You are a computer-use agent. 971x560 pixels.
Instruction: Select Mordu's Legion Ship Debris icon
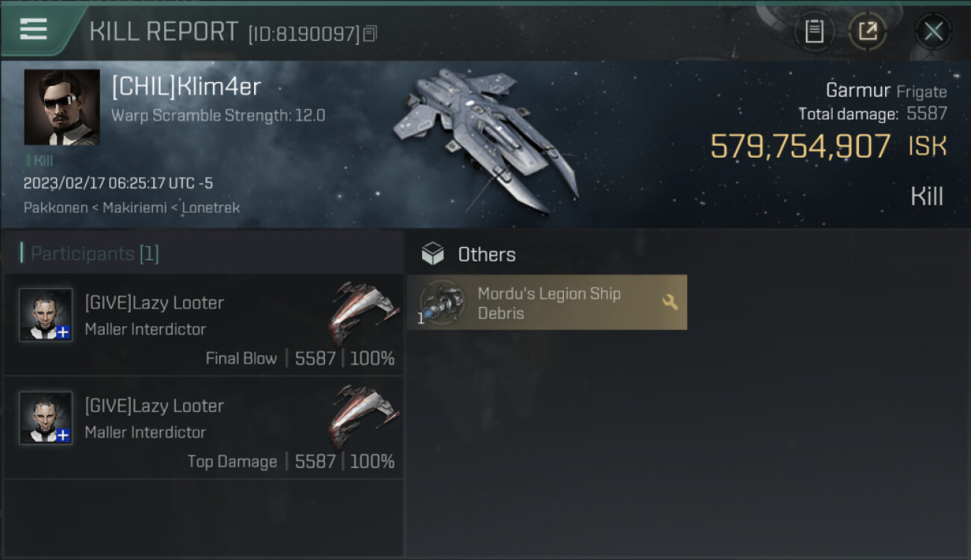[x=441, y=302]
